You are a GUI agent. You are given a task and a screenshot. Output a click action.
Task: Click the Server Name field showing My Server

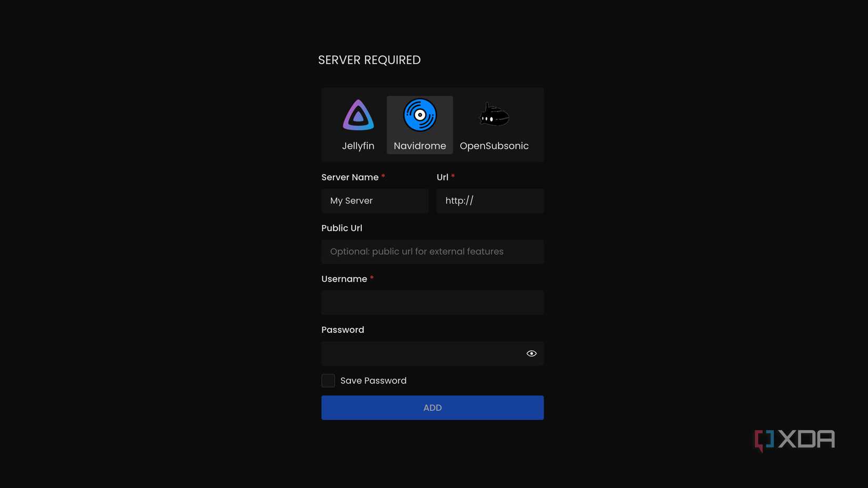[x=375, y=200]
